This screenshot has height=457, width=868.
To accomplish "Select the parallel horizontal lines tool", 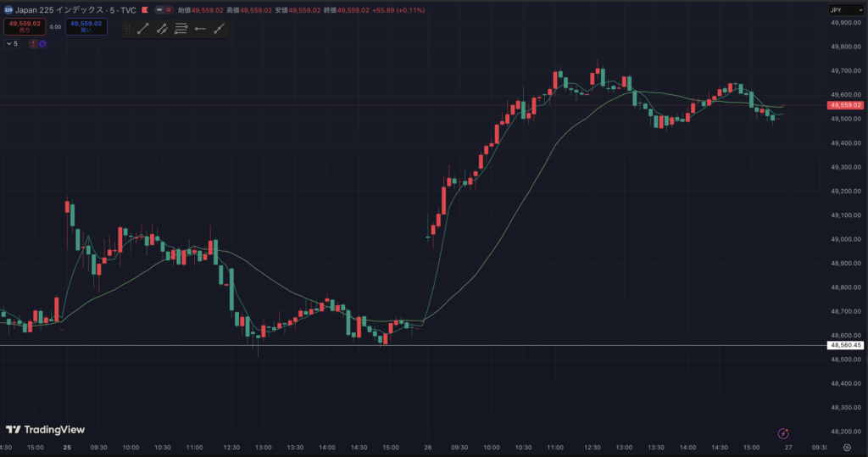I will click(181, 29).
